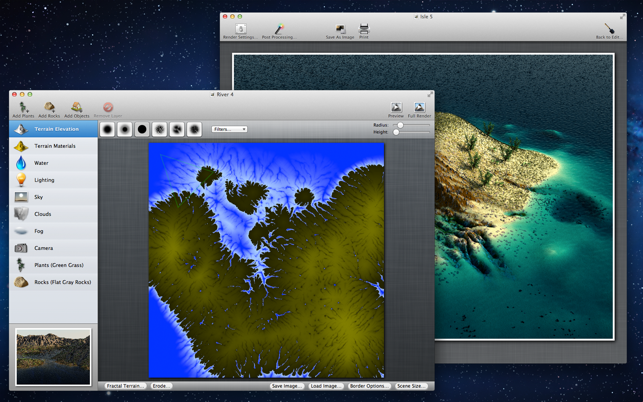The width and height of the screenshot is (643, 402).
Task: Select the Clouds layer in sidebar
Action: [x=53, y=214]
